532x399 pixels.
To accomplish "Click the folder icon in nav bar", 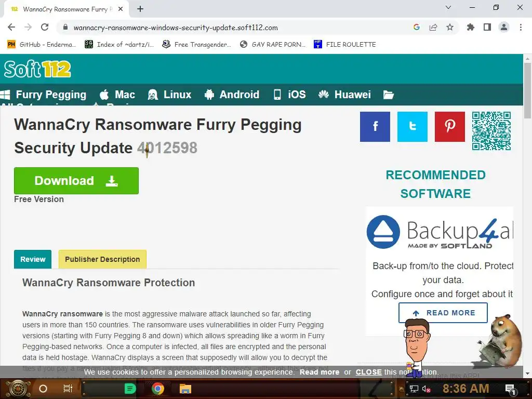I will pyautogui.click(x=389, y=95).
